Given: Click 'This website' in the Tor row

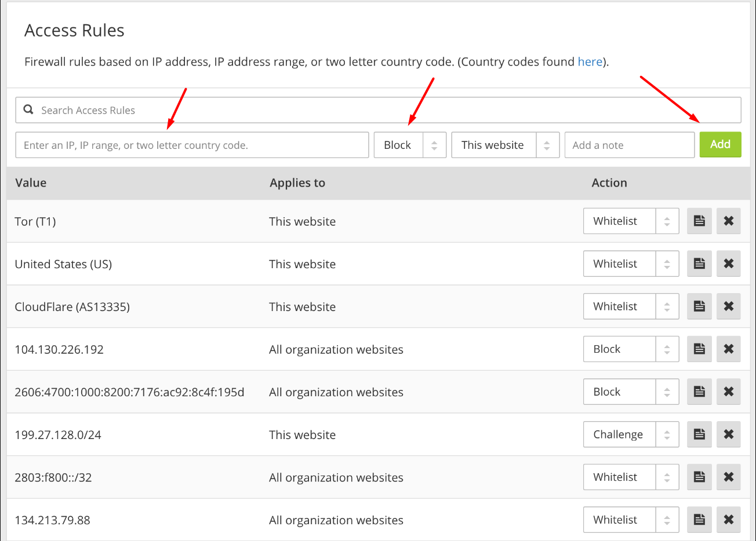Looking at the screenshot, I should click(x=302, y=222).
